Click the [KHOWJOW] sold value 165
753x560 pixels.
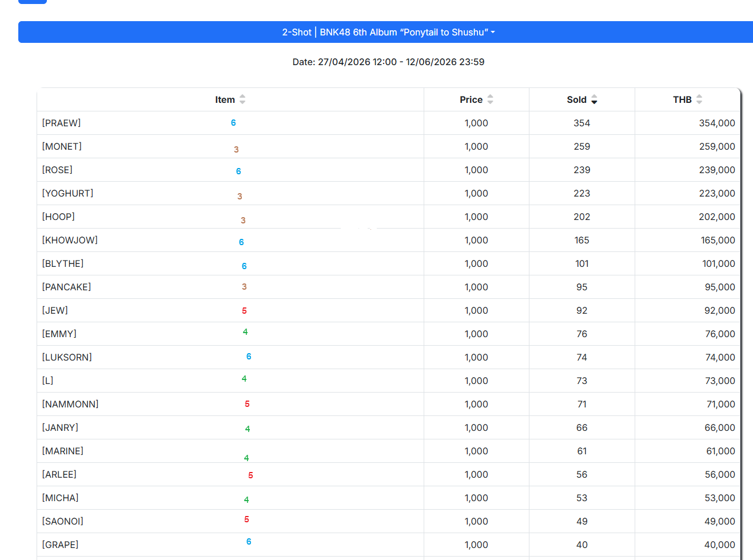pyautogui.click(x=581, y=240)
